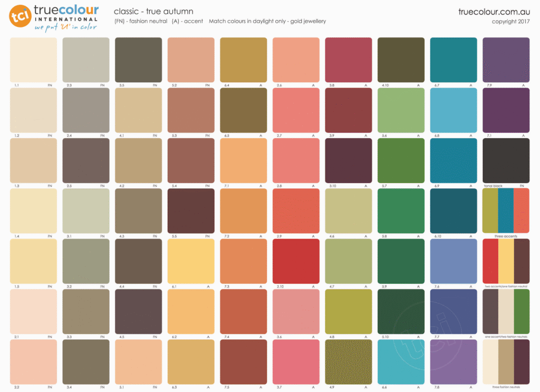The width and height of the screenshot is (540, 392).
Task: Choose the 'one accent/two fashion neutrals' combination
Action: click(506, 311)
